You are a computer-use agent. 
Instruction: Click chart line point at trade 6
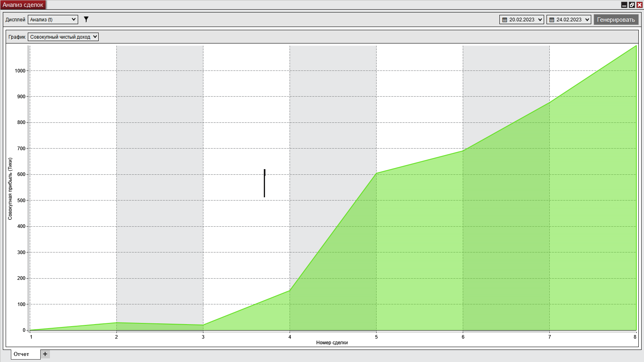[x=463, y=151]
